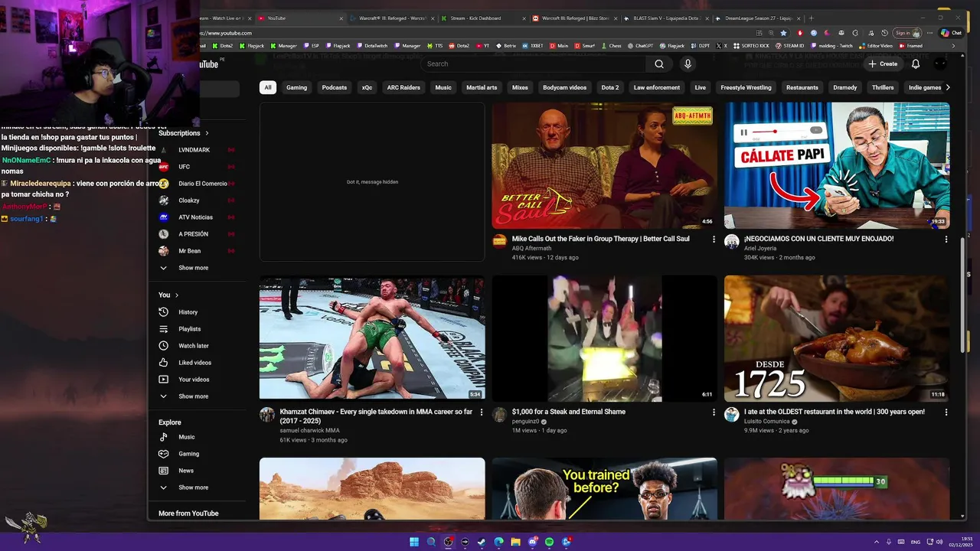Open Watch later in the sidebar
This screenshot has height=551, width=980.
tap(194, 346)
